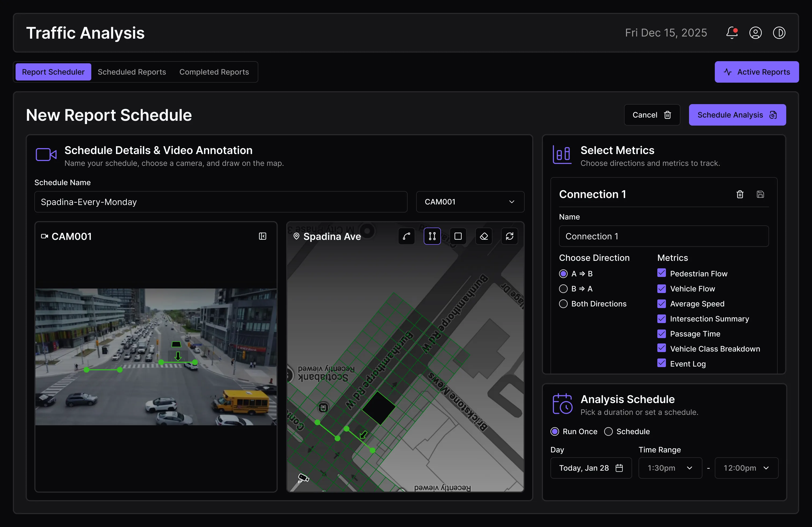Open the CAM001 camera dropdown

coord(470,202)
